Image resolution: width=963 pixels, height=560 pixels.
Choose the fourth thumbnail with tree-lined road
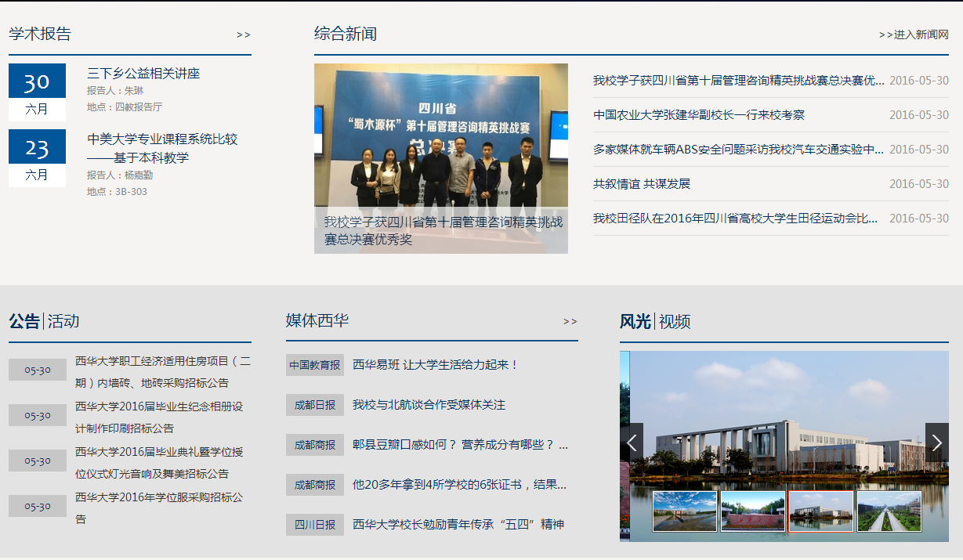point(889,511)
